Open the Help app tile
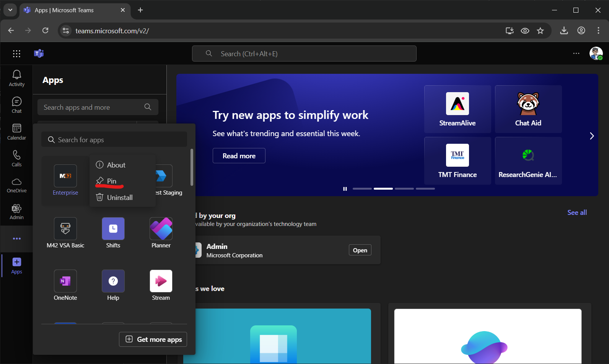This screenshot has height=364, width=609. click(113, 285)
